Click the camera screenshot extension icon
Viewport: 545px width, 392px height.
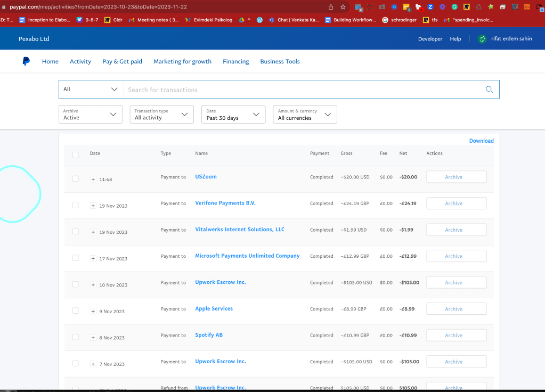(x=382, y=7)
